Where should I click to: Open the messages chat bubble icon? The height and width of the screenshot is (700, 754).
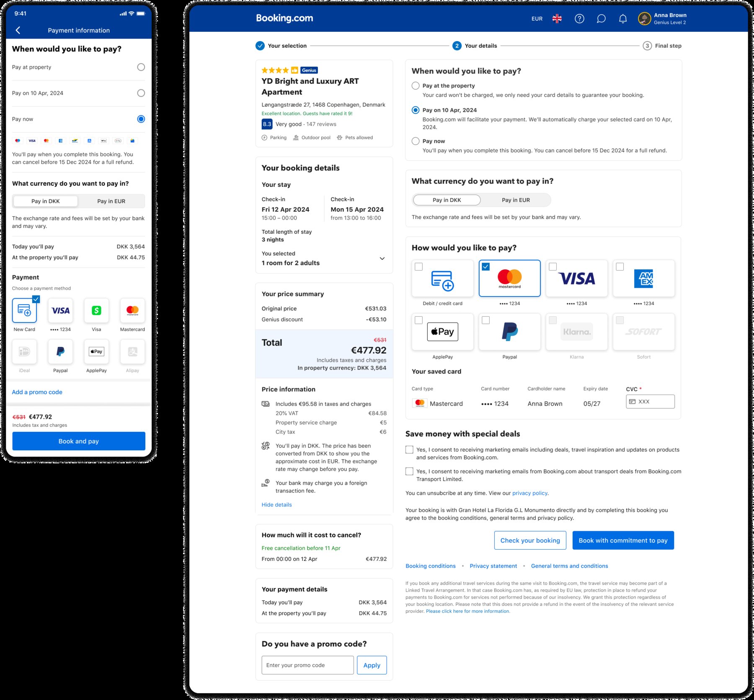pyautogui.click(x=601, y=18)
